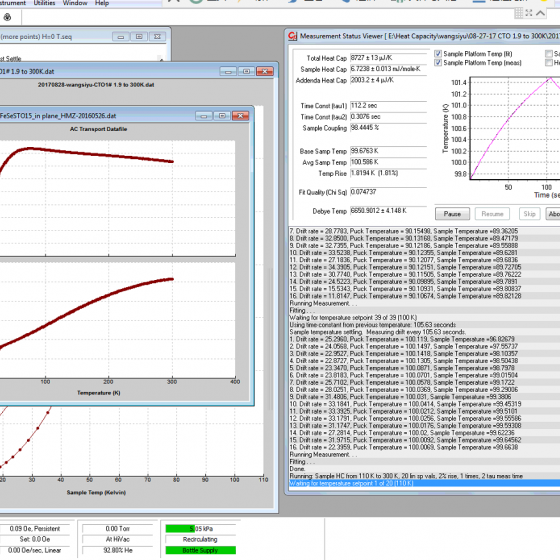
Task: Maximize the FeSeSTO15_in plane_HMZ dat window
Action: [222, 116]
